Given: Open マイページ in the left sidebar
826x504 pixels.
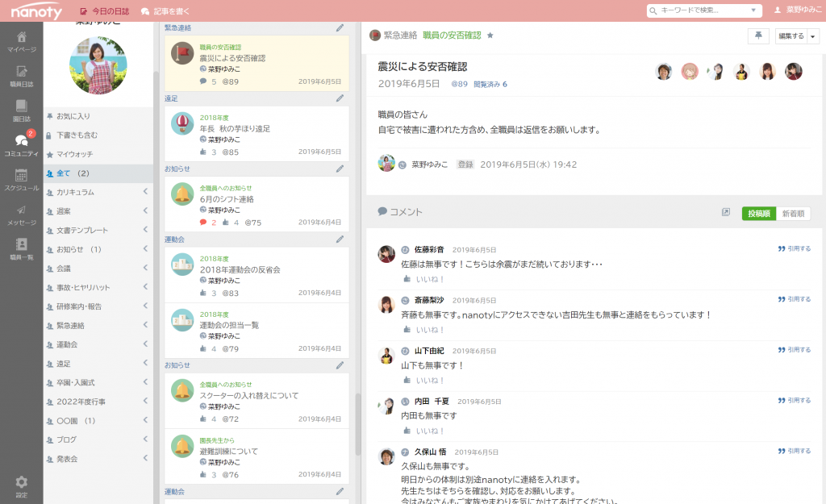Looking at the screenshot, I should coord(21,41).
